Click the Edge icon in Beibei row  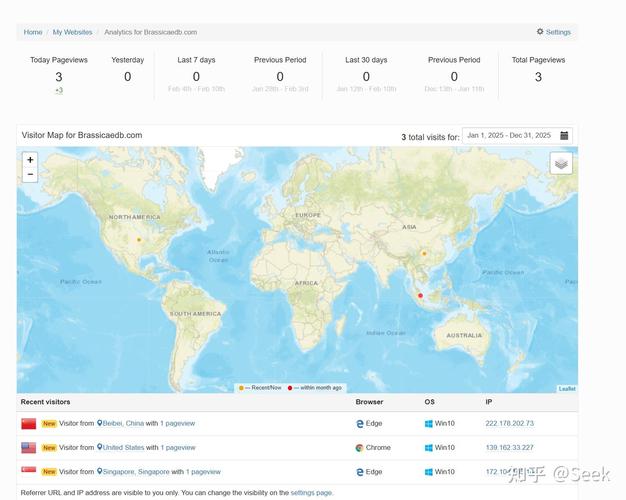360,424
